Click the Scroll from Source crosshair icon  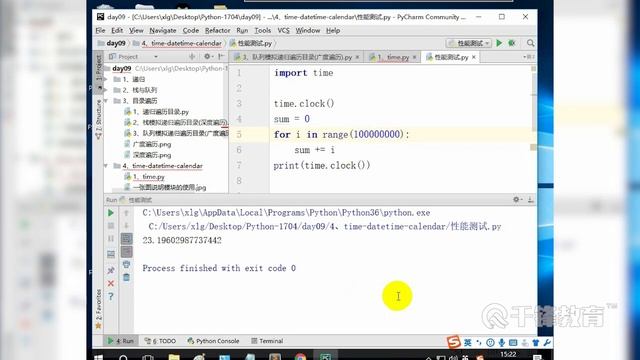[192, 56]
